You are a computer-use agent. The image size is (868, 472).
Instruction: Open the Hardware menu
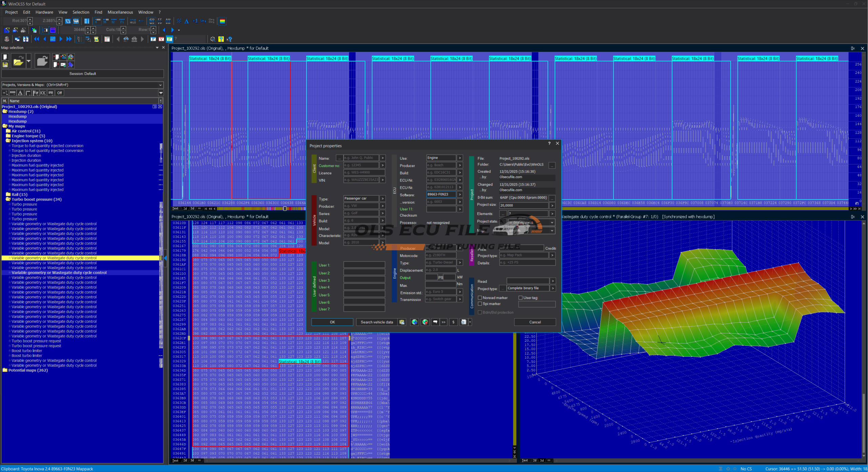44,12
